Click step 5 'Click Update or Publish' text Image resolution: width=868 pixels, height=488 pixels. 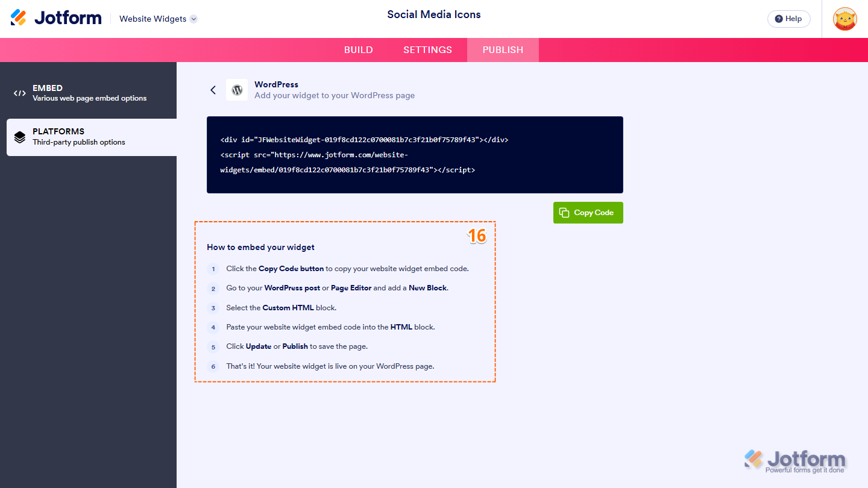(x=297, y=346)
